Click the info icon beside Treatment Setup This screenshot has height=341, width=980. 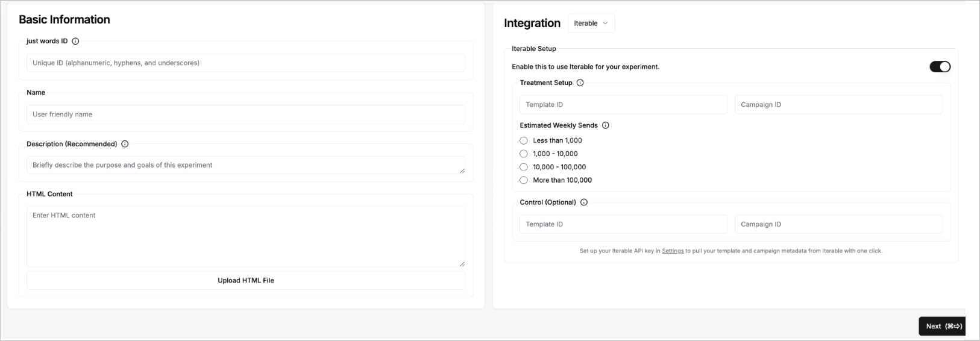(x=580, y=83)
